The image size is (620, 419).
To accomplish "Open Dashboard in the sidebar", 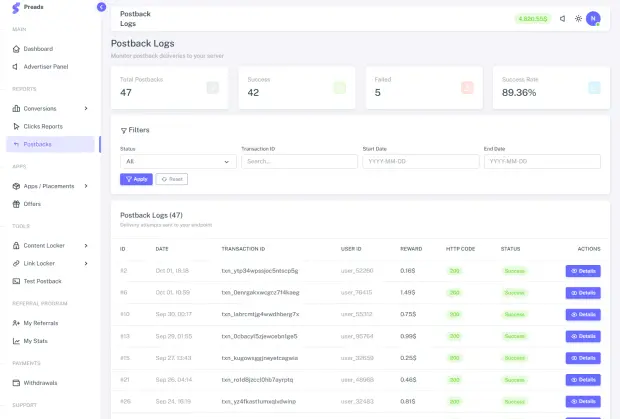I will [50, 49].
